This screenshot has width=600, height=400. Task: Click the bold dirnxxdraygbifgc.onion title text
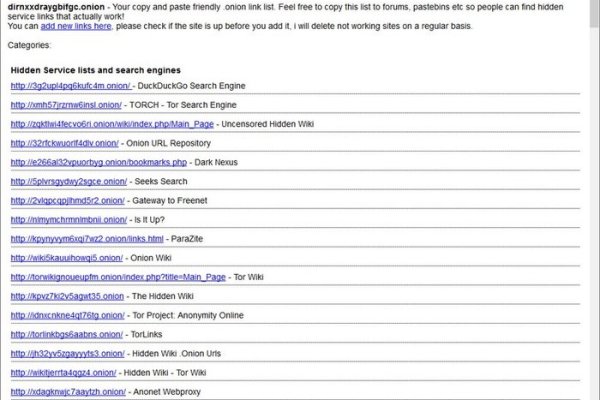(x=57, y=6)
